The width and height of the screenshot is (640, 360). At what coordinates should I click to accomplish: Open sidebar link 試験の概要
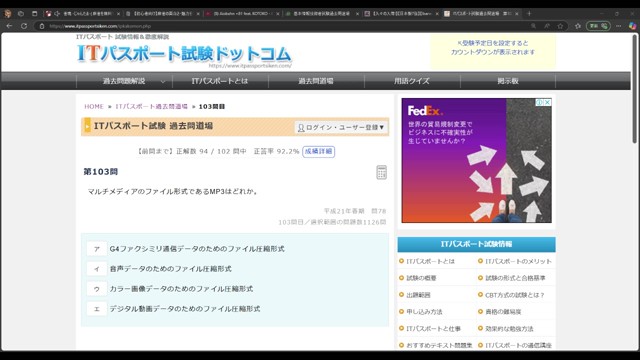(x=421, y=278)
